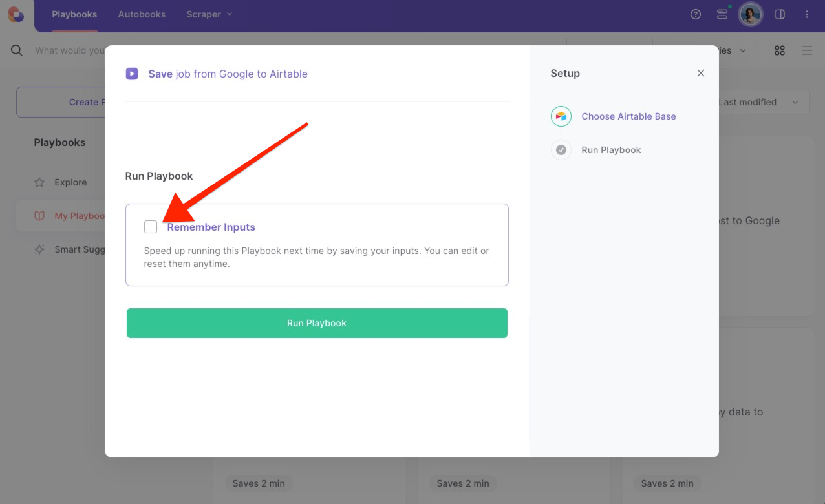Click the playbook title Save job from Google to Airtable
The image size is (825, 504).
click(x=228, y=74)
